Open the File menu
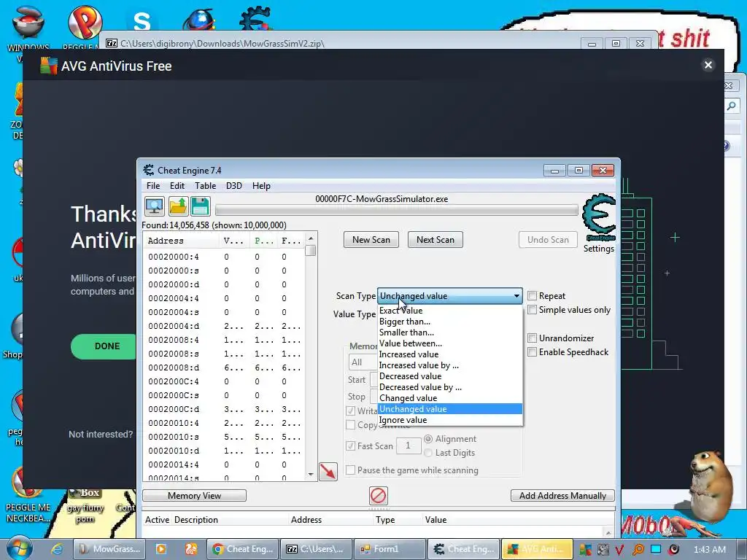Image resolution: width=747 pixels, height=560 pixels. click(x=153, y=186)
